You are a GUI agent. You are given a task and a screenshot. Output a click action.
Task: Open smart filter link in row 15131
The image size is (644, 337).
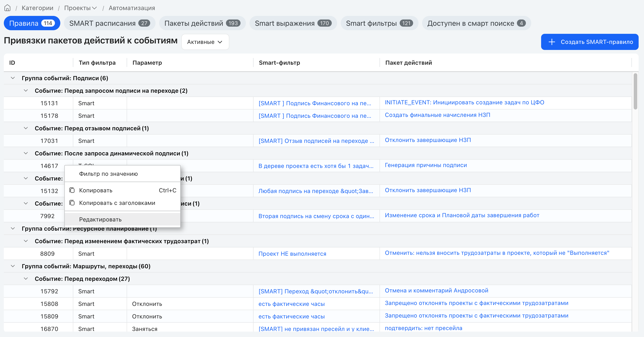coord(315,103)
